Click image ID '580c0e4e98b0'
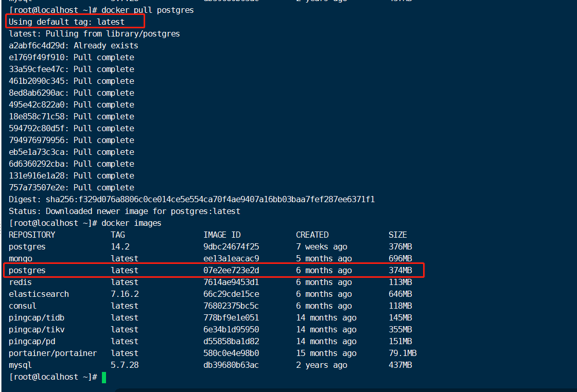Image resolution: width=577 pixels, height=392 pixels. pyautogui.click(x=231, y=353)
